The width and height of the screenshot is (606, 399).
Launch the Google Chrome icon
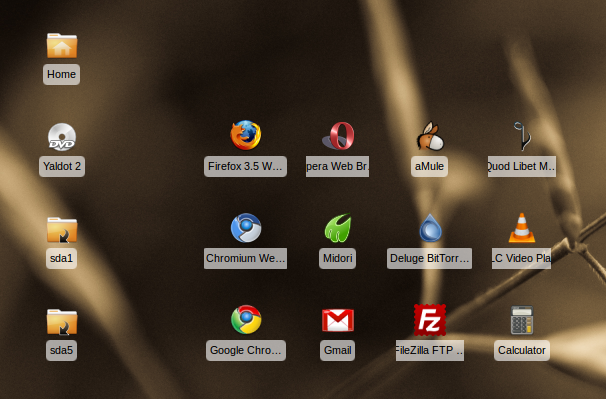coord(246,320)
